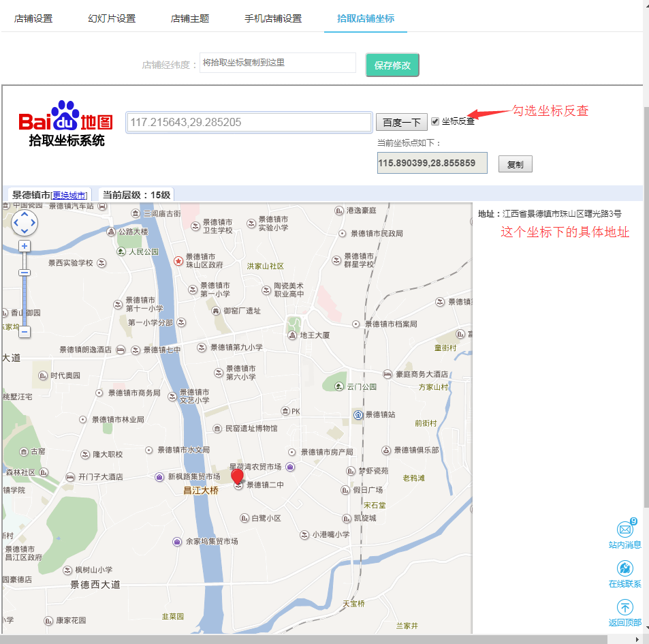Open 在线联系 online contact icon
The height and width of the screenshot is (644, 649).
click(x=624, y=568)
